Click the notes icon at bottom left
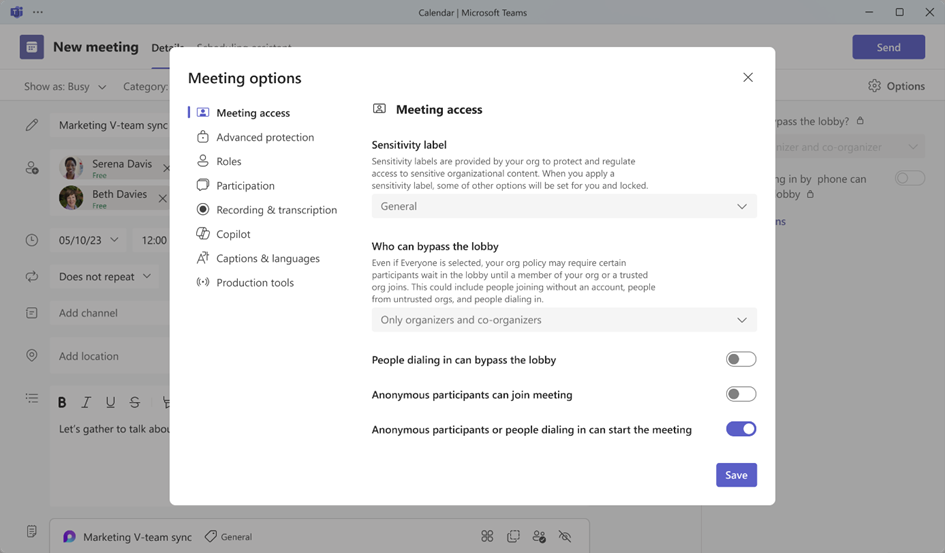Screen dimensions: 945x553 coord(32,531)
